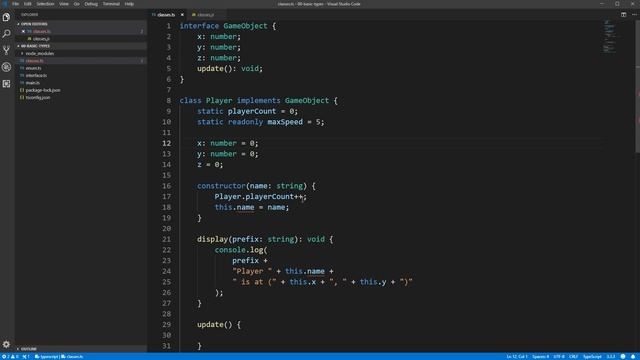Image resolution: width=640 pixels, height=360 pixels.
Task: Switch to the classes.ts editor tab
Action: (x=166, y=15)
